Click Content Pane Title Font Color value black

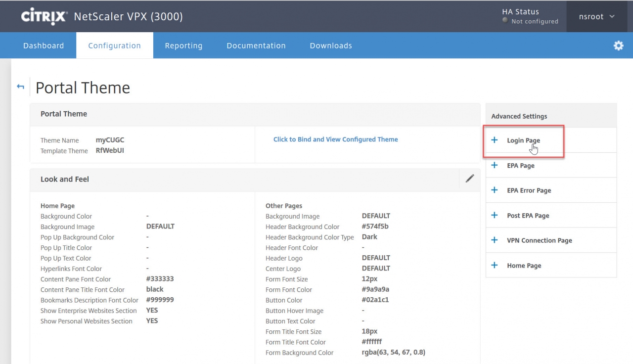click(x=155, y=289)
